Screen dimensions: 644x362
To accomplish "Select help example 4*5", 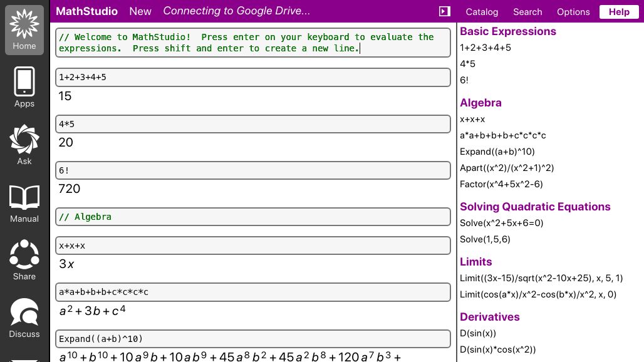I will [x=467, y=64].
